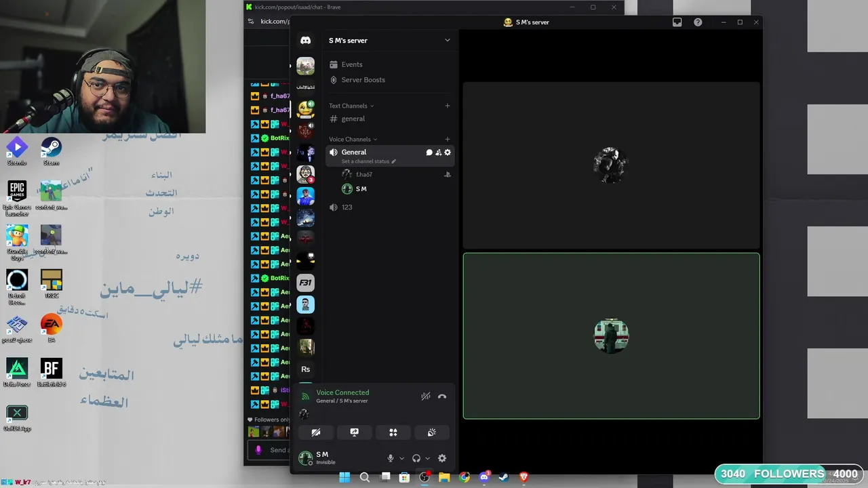The image size is (868, 488).
Task: Open Discord inbox icon in title bar
Action: click(677, 22)
